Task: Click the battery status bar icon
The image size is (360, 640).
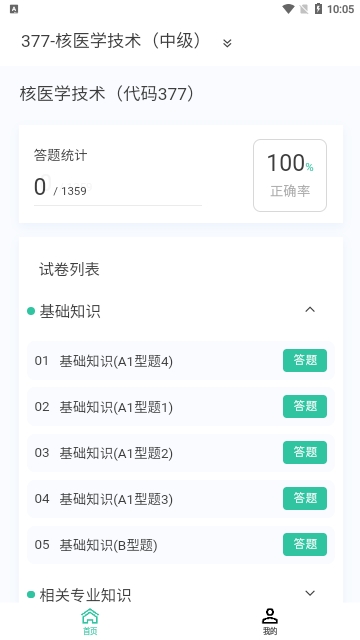Action: point(318,9)
